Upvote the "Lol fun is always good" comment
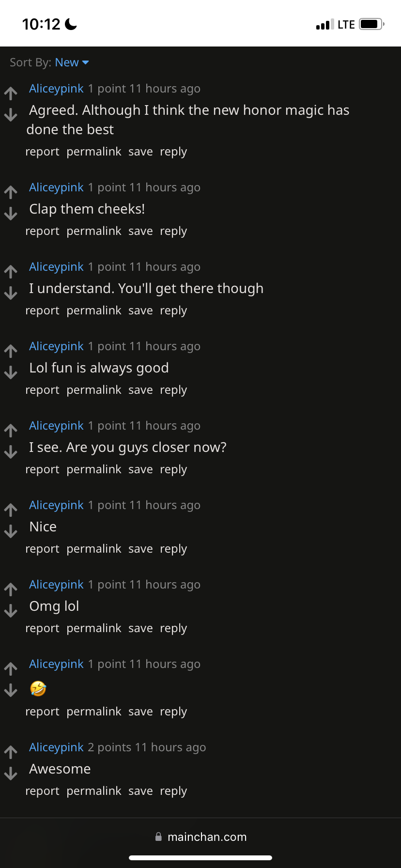 coord(11,351)
